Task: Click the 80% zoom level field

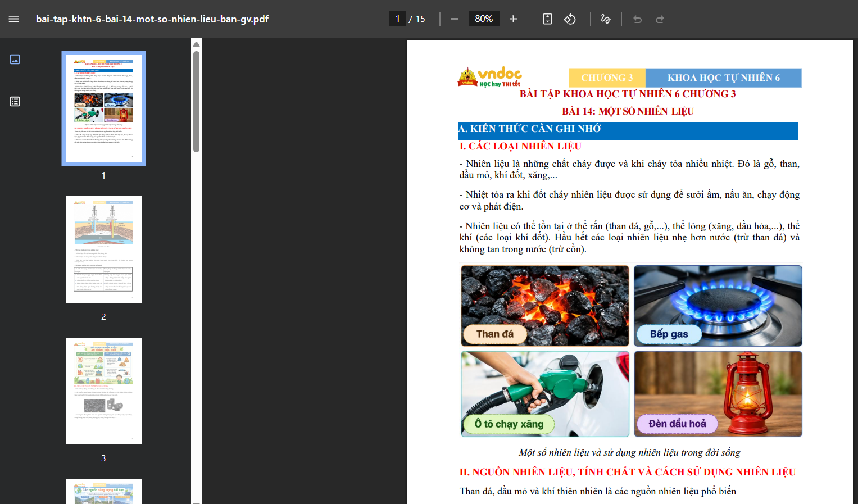Action: coord(484,19)
